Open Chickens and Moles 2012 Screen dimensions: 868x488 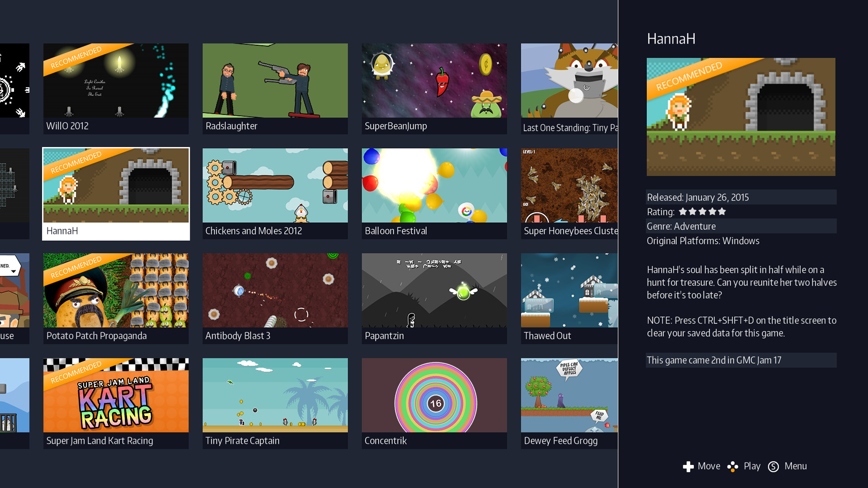(275, 185)
